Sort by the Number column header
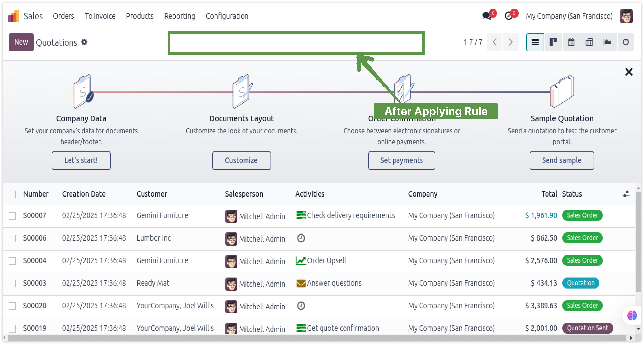Viewport: 644px width, 344px height. click(x=36, y=194)
